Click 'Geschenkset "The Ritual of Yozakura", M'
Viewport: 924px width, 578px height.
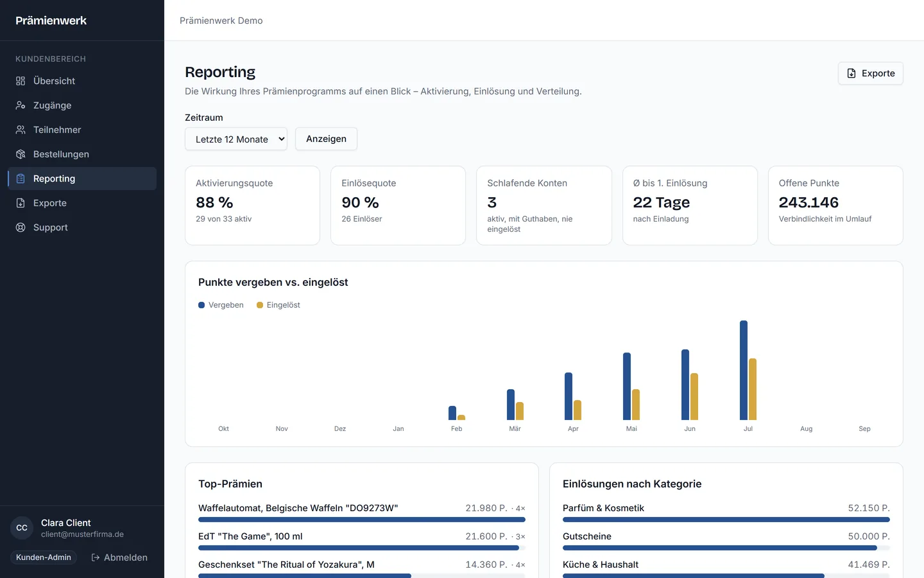(x=286, y=565)
